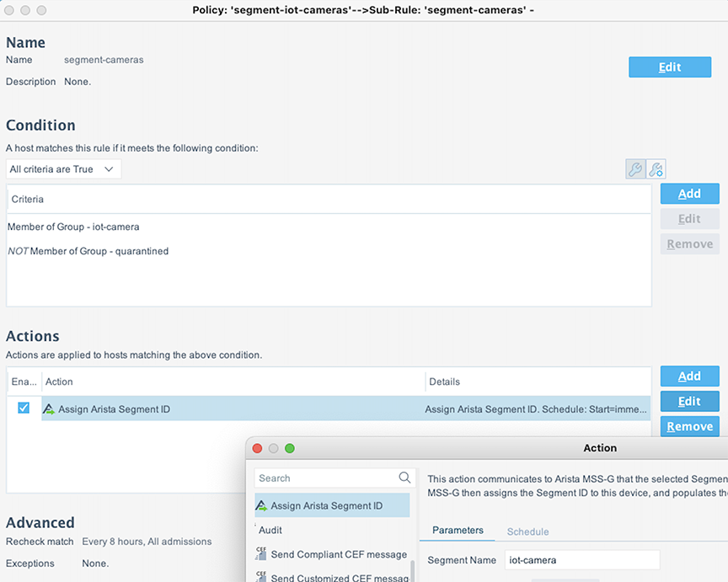Click the CEF icon beside Send Compliant CEF message
728x582 pixels.
click(x=261, y=553)
